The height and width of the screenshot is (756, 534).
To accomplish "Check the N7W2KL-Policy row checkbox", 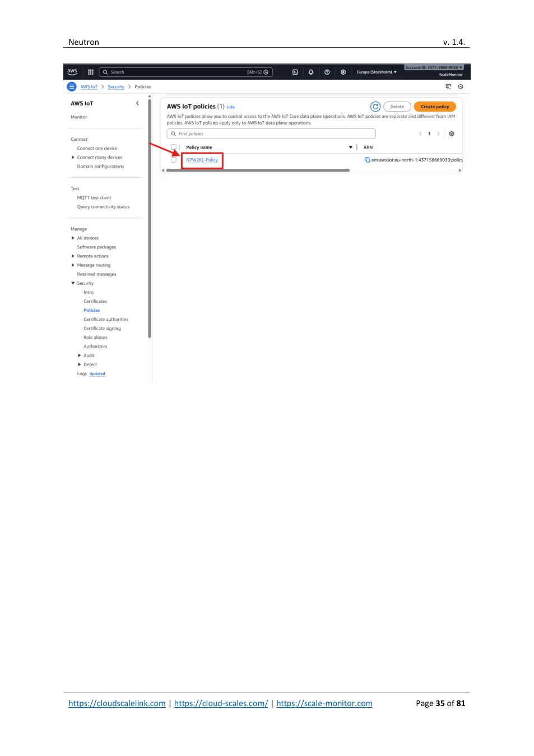I will point(174,160).
